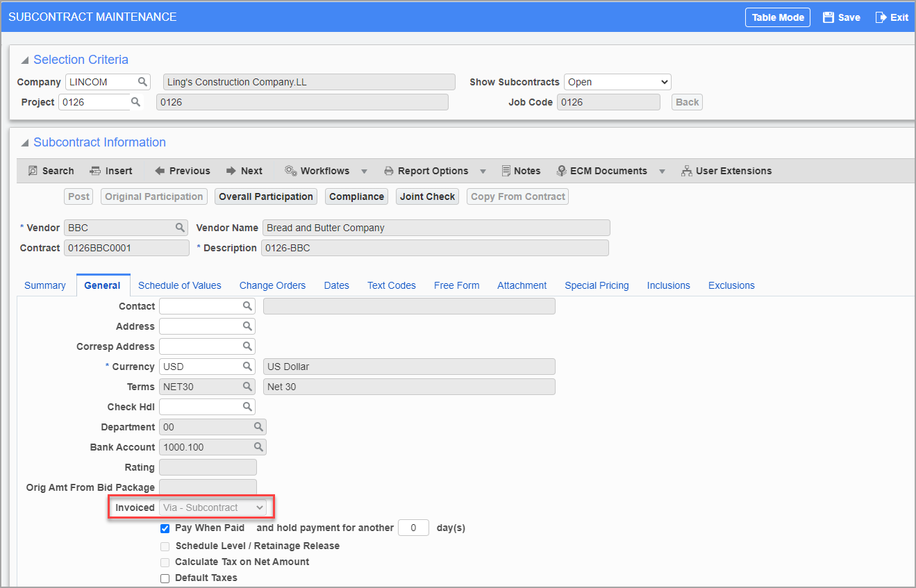
Task: Click the Report Options printer icon
Action: [x=389, y=171]
